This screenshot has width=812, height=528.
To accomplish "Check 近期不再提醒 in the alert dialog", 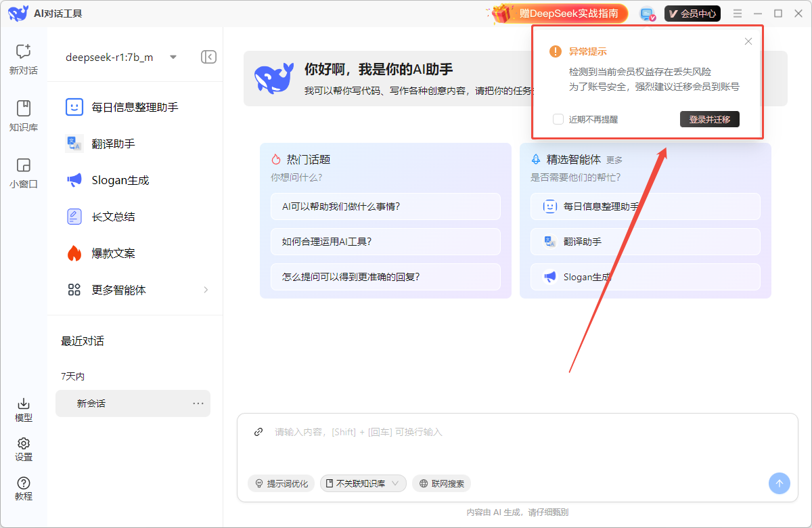I will tap(558, 118).
